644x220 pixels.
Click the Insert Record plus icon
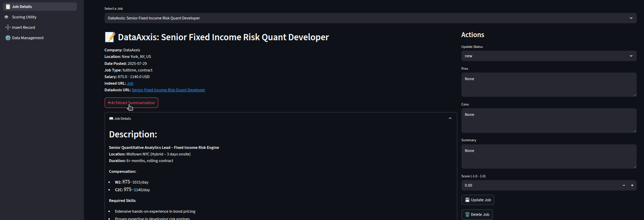[x=8, y=27]
